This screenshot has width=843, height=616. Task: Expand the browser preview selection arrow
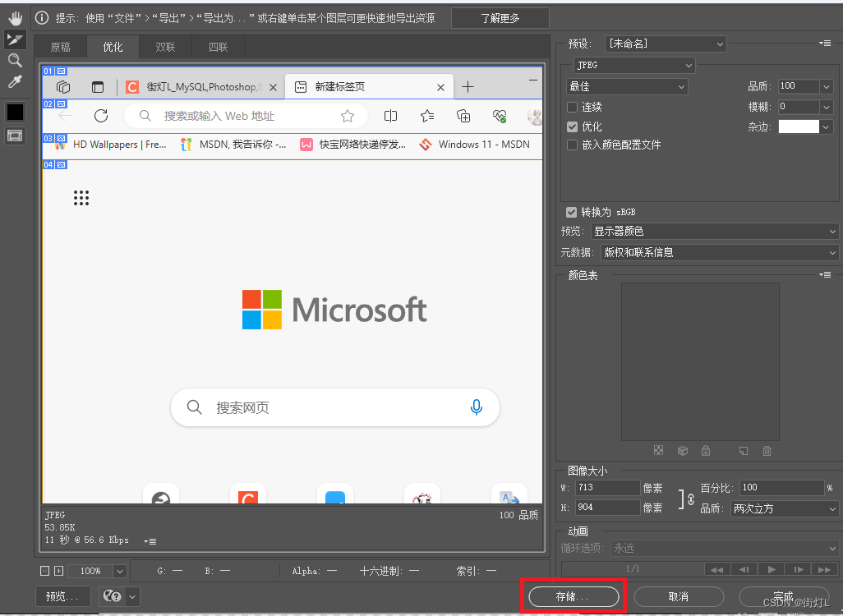(132, 596)
